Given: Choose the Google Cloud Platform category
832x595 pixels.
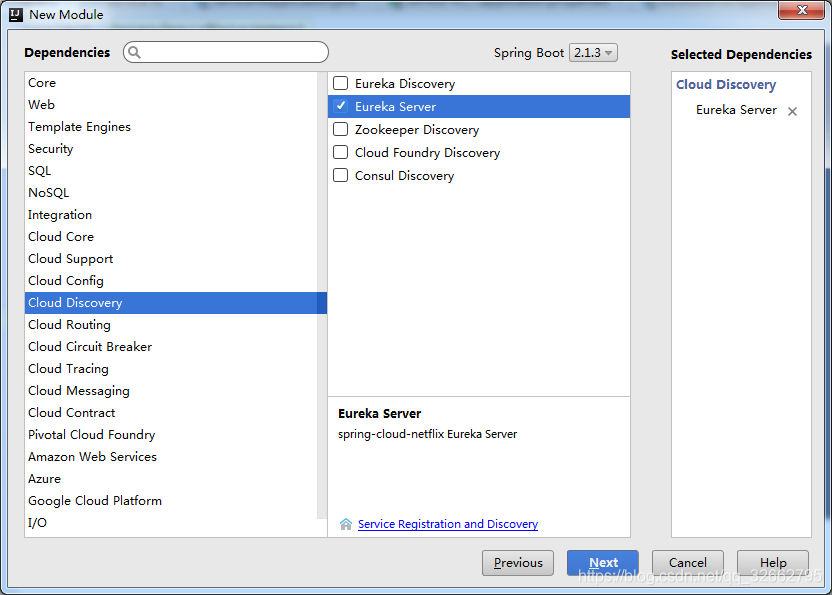Looking at the screenshot, I should coord(171,501).
